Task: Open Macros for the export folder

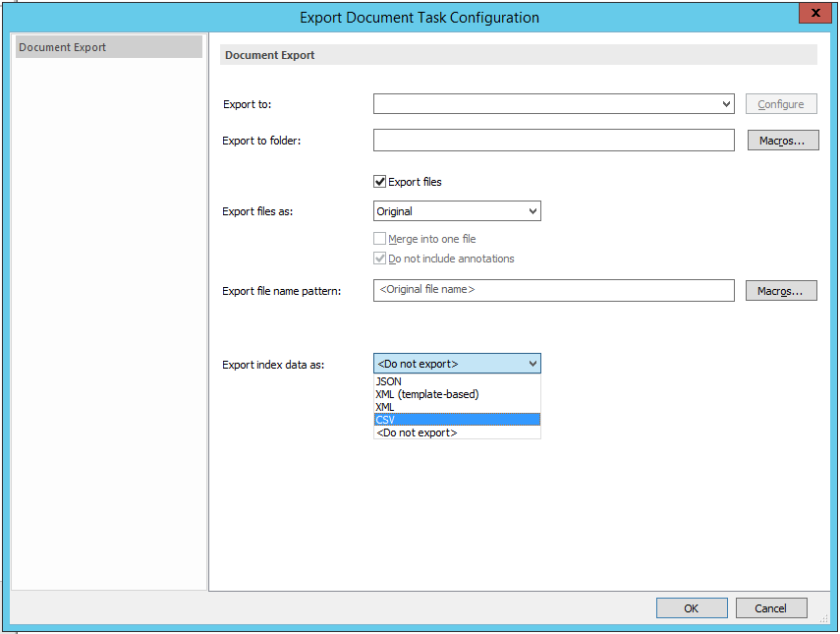Action: (782, 140)
